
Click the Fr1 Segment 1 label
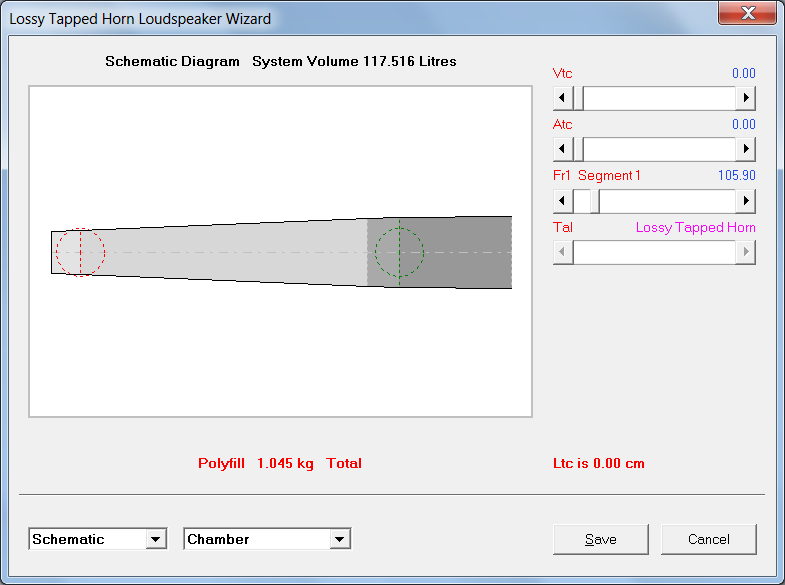pyautogui.click(x=597, y=175)
